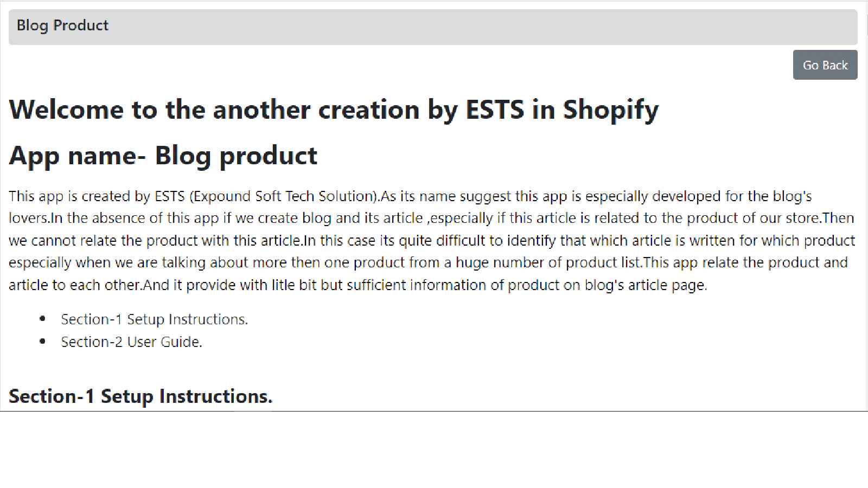Click the Blog Product title bar text
This screenshot has height=488, width=868.
pos(62,25)
